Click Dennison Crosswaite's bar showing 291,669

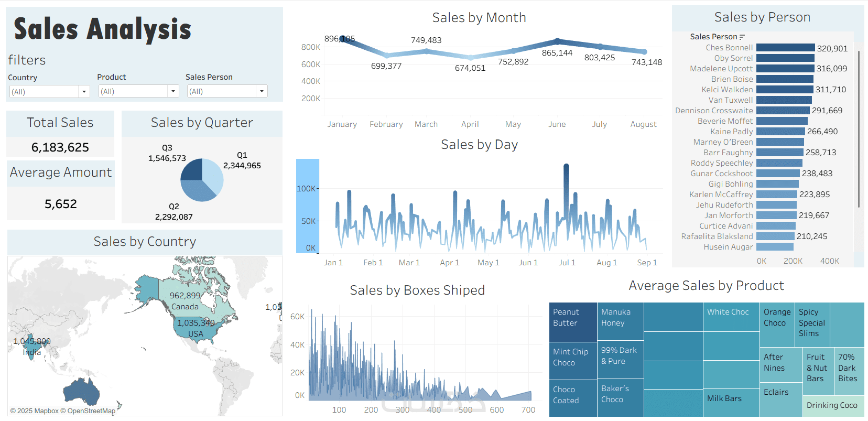point(783,111)
